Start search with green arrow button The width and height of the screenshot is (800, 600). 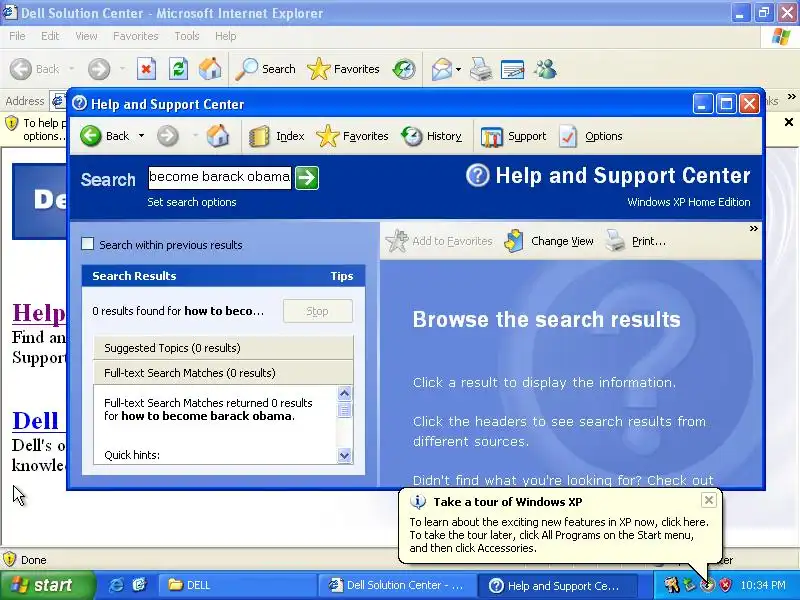(x=307, y=178)
